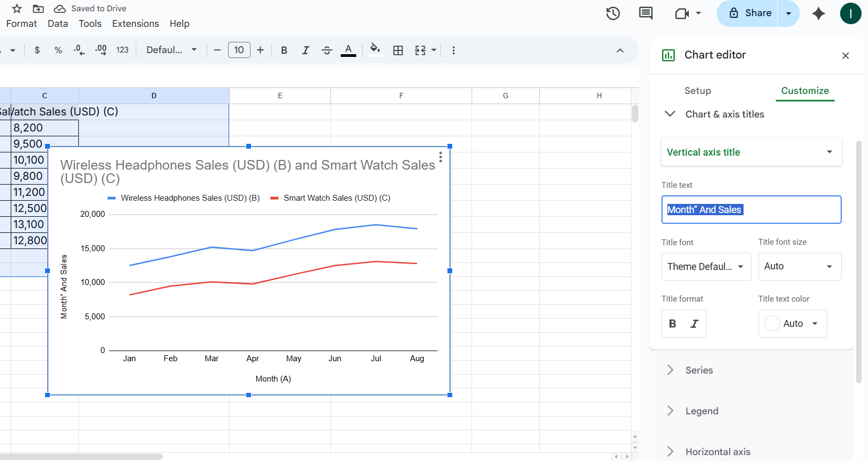This screenshot has width=868, height=461.
Task: Click the Title text input field
Action: click(751, 210)
